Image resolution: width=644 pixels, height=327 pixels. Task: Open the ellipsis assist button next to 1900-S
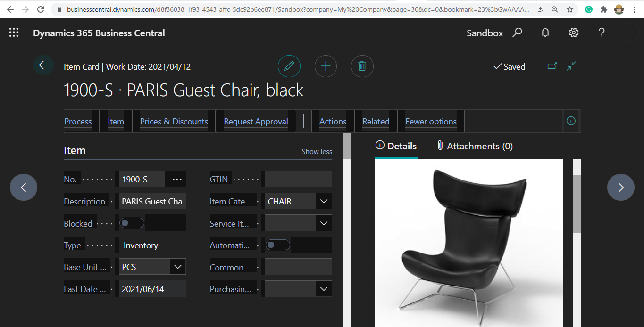click(176, 179)
